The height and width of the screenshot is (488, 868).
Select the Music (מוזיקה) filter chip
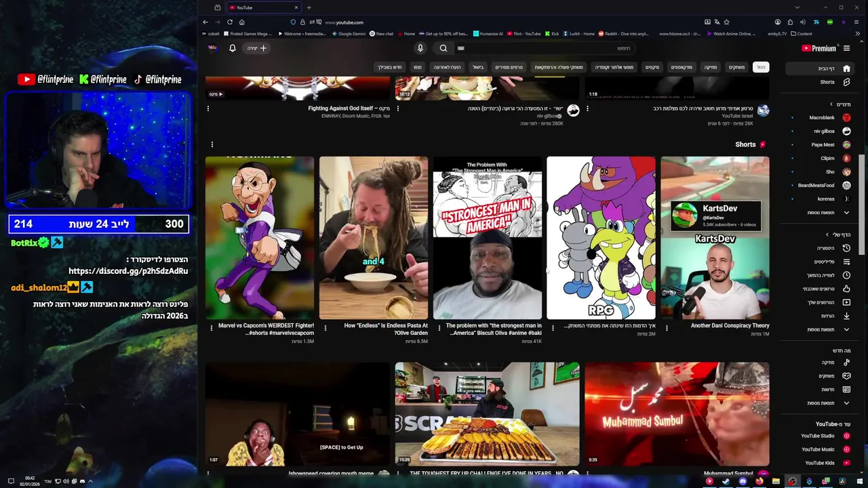710,67
